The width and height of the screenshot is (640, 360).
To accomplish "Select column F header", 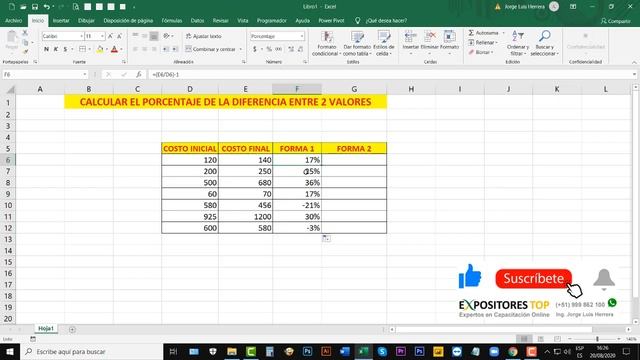I will (297, 89).
